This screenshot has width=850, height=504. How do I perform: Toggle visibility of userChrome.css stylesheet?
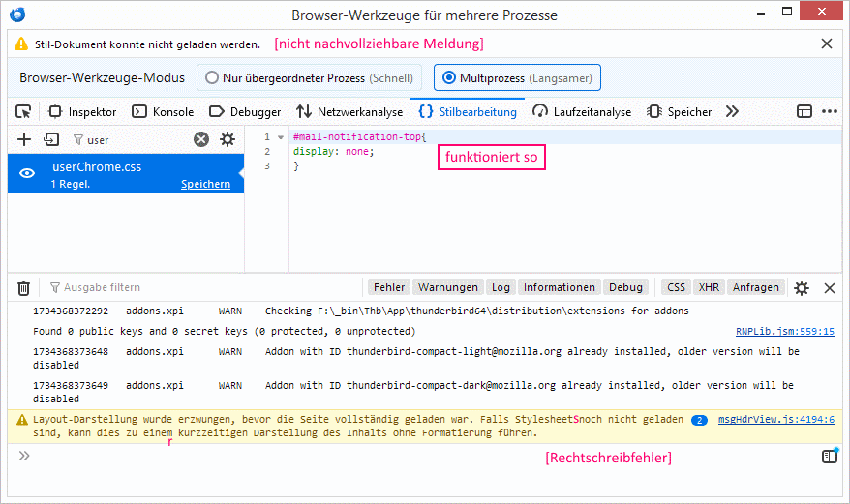click(27, 173)
